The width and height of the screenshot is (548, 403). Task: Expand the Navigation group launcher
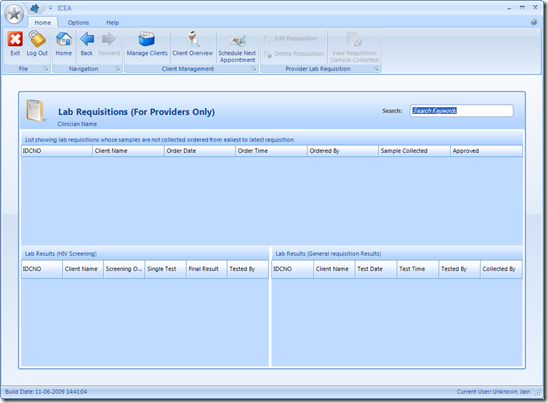[x=117, y=69]
